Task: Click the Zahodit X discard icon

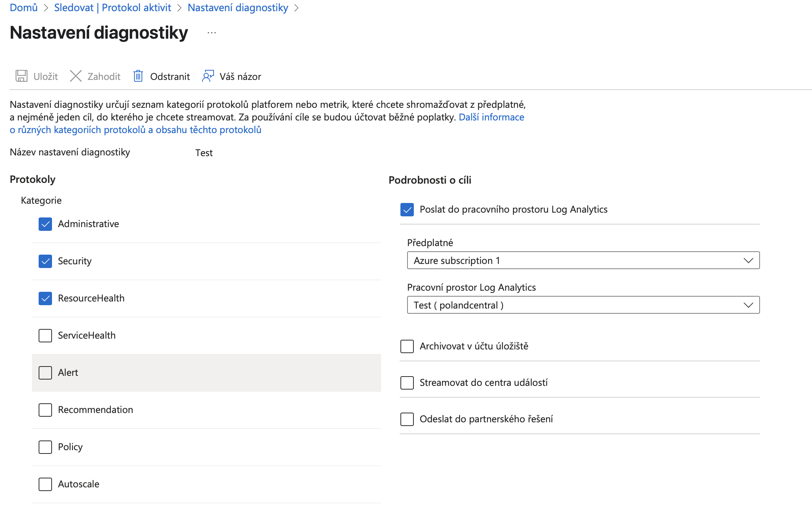Action: coord(76,76)
